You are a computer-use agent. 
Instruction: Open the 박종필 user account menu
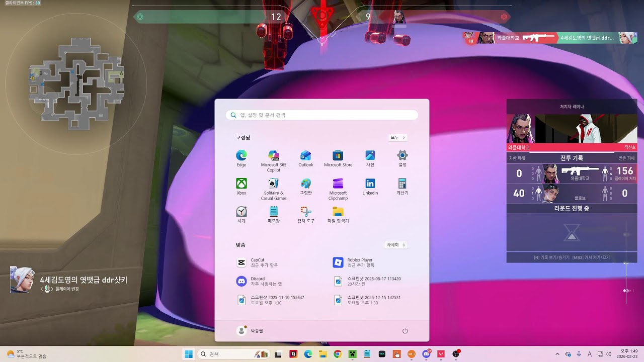pos(250,330)
